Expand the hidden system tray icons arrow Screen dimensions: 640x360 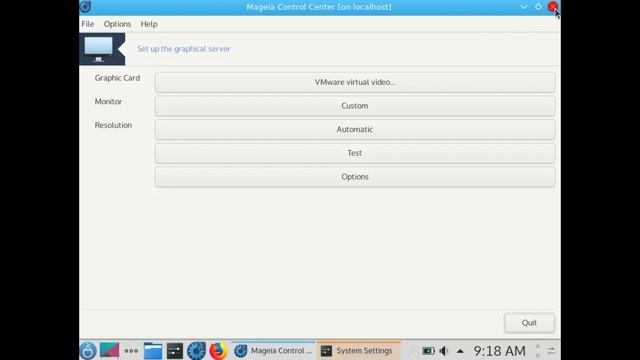[x=460, y=351]
